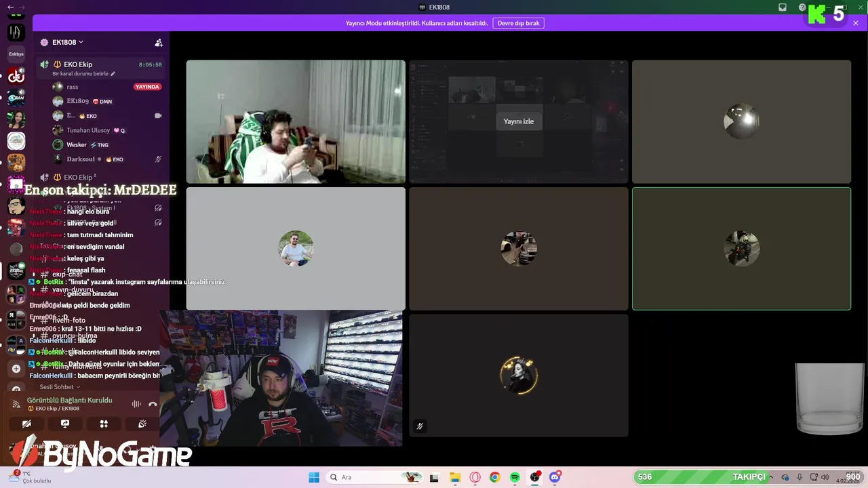The width and height of the screenshot is (868, 488).
Task: Select the dim blurred-avatar participant tile
Action: 741,122
